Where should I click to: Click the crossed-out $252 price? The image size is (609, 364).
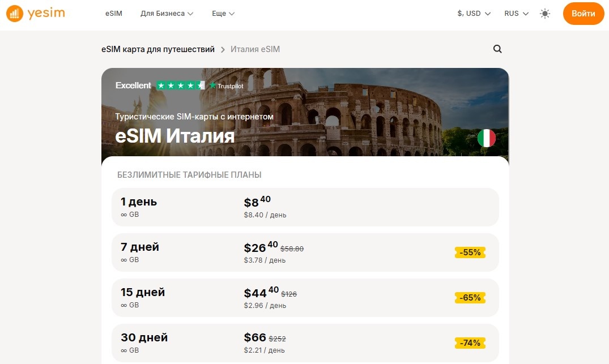[278, 339]
